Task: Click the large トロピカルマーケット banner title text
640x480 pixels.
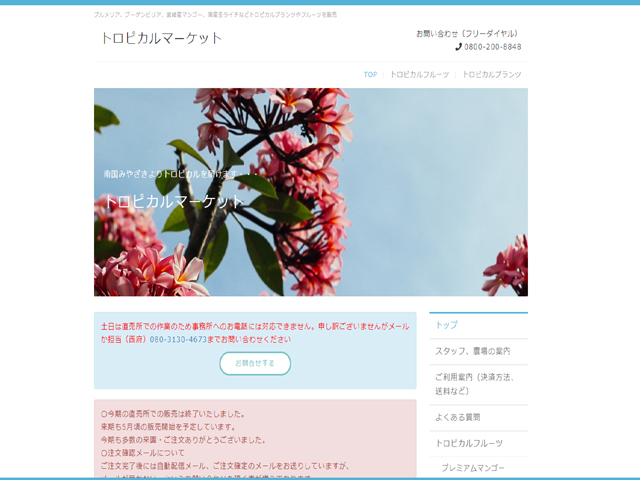Action: click(174, 202)
